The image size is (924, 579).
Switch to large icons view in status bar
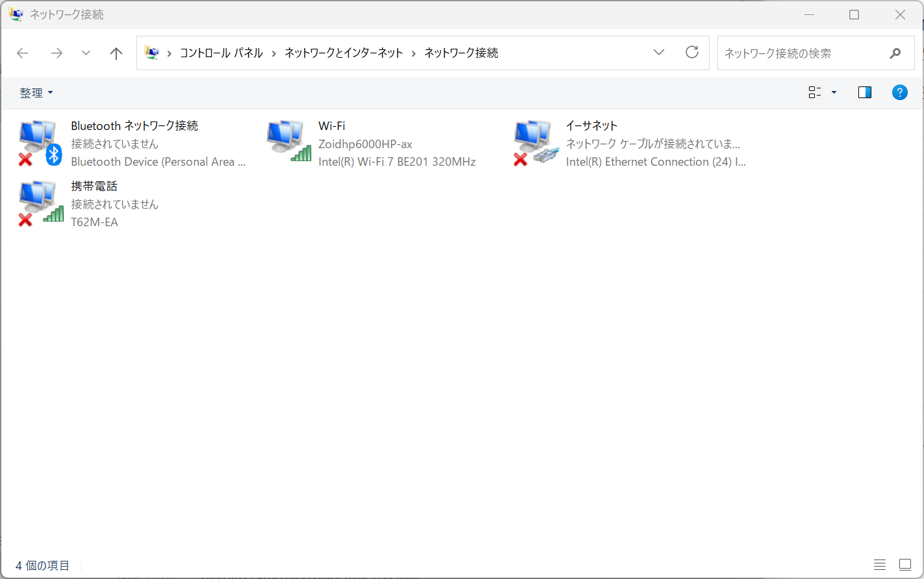pyautogui.click(x=905, y=565)
